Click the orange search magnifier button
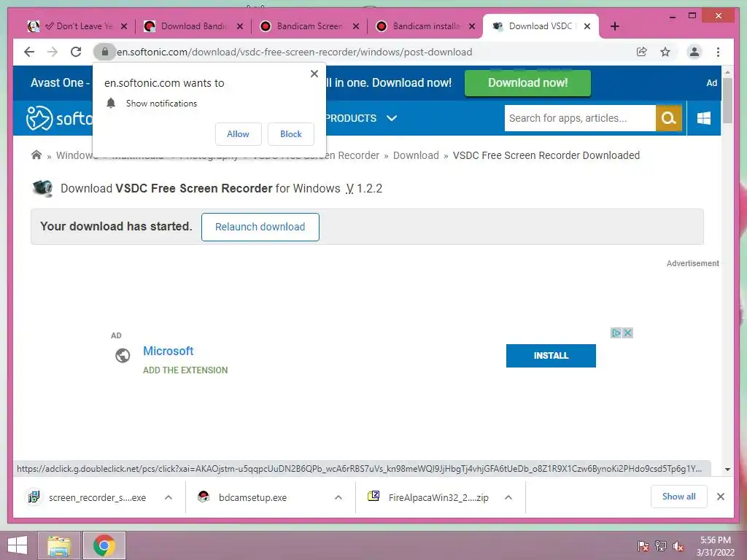 tap(669, 118)
